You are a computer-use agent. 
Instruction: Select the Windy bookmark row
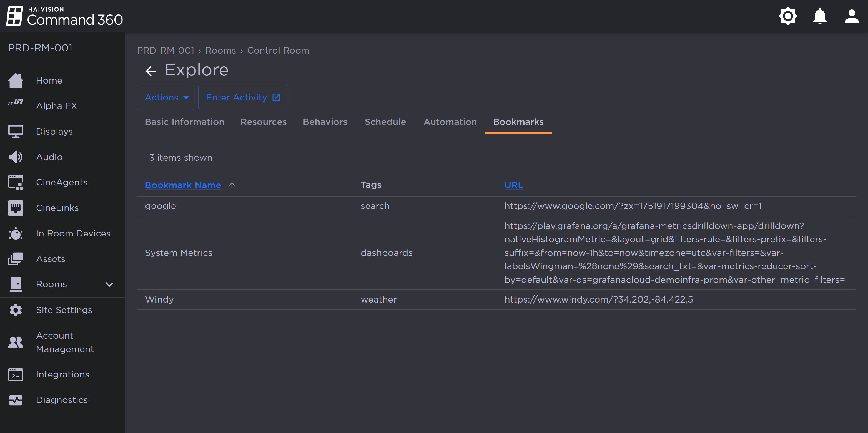(x=159, y=299)
